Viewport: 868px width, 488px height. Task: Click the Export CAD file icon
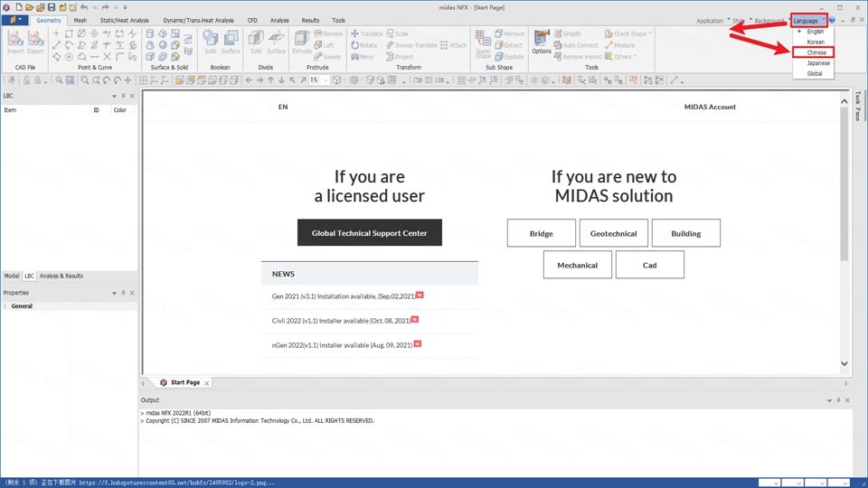(x=35, y=42)
